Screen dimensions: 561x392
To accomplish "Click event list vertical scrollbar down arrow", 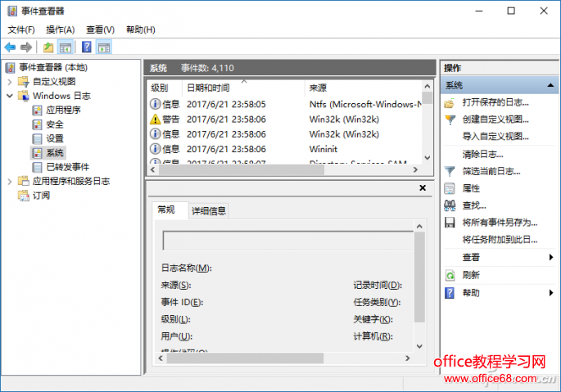I will (428, 158).
